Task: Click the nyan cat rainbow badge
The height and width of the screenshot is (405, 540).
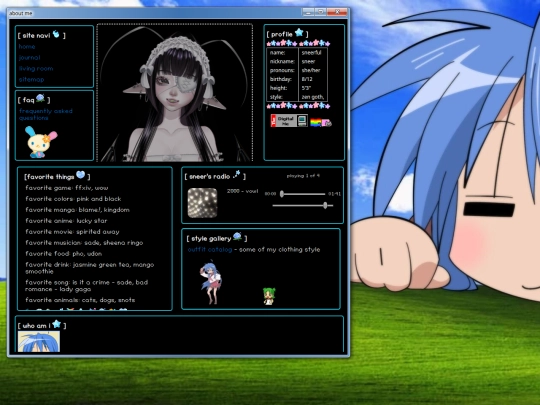Action: point(321,122)
